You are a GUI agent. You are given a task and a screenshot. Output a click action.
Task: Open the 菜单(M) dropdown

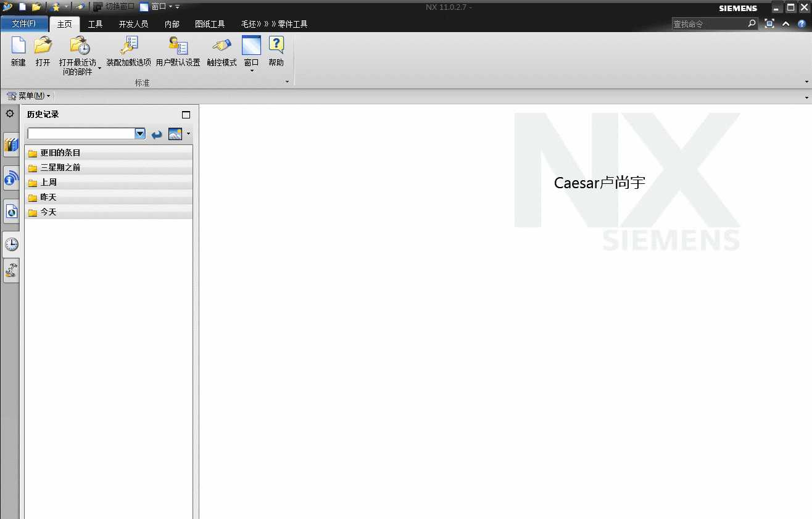28,96
